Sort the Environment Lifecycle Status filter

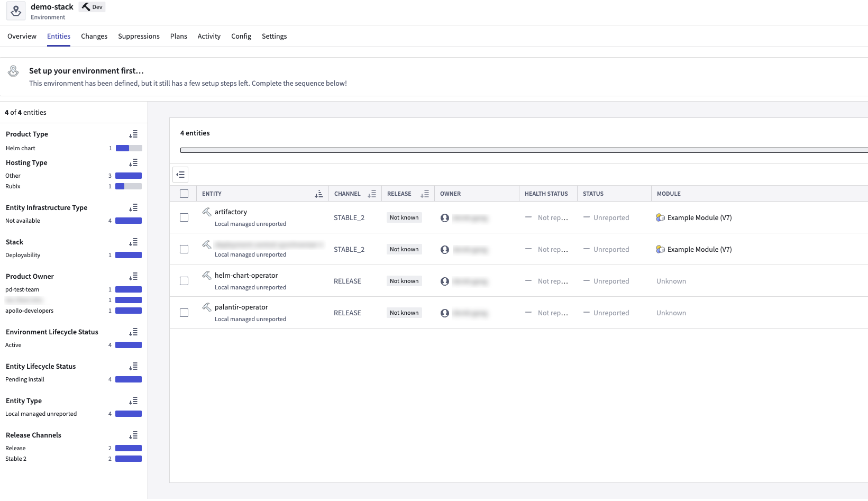tap(133, 332)
